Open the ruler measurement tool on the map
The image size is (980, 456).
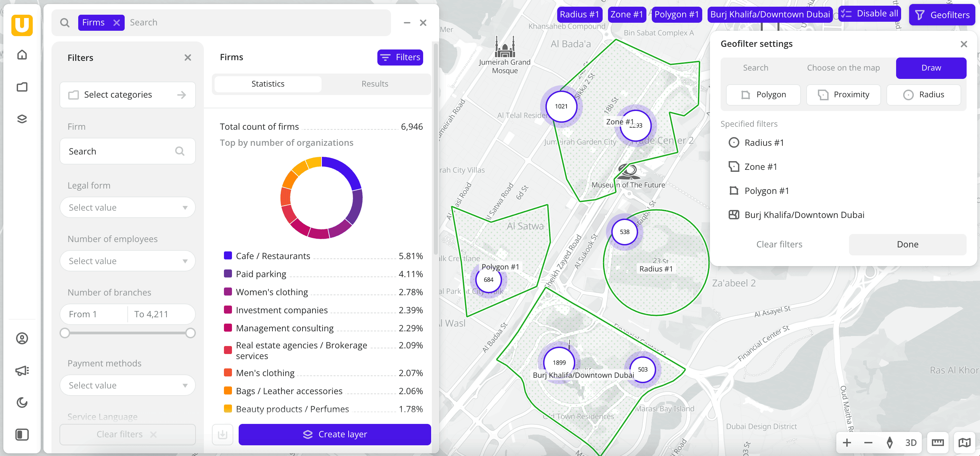tap(938, 442)
